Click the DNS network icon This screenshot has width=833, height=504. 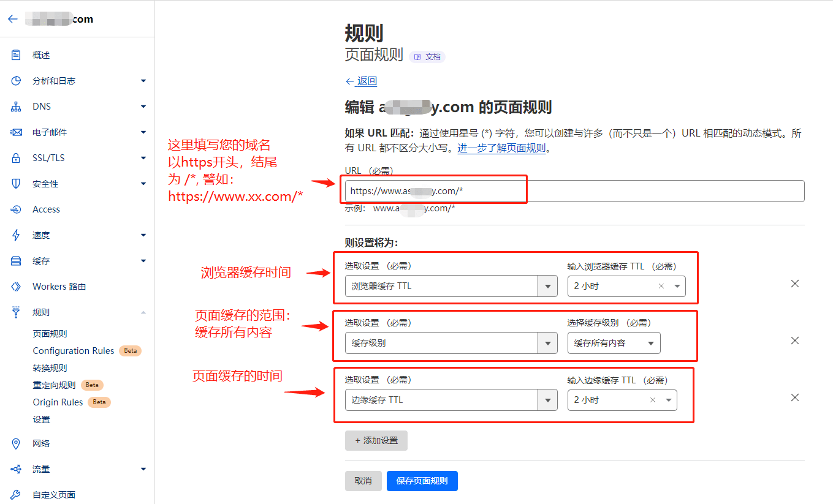(16, 107)
